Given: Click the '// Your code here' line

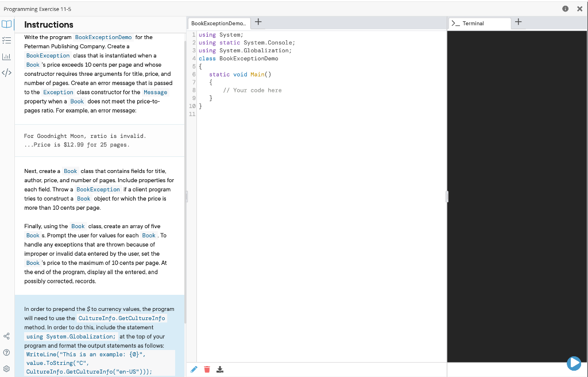Looking at the screenshot, I should click(252, 90).
